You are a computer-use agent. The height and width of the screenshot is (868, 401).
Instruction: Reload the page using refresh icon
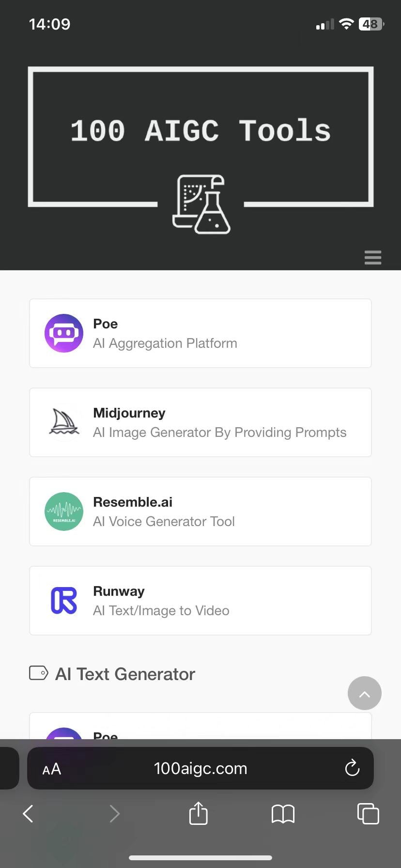point(352,768)
